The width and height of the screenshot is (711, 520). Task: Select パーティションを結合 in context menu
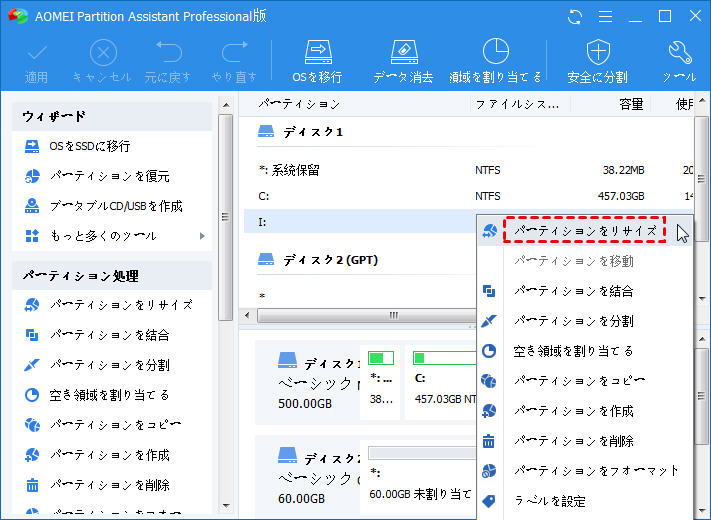pos(585,291)
